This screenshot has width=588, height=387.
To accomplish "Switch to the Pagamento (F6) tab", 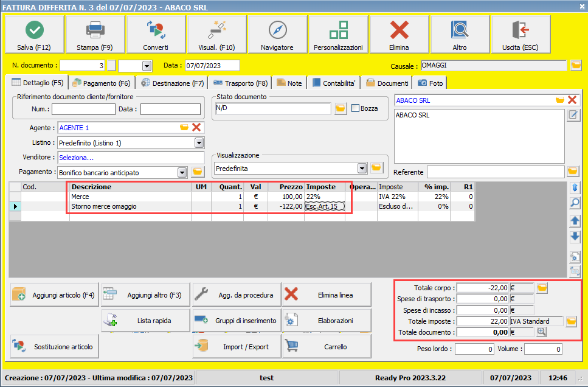I will point(102,83).
